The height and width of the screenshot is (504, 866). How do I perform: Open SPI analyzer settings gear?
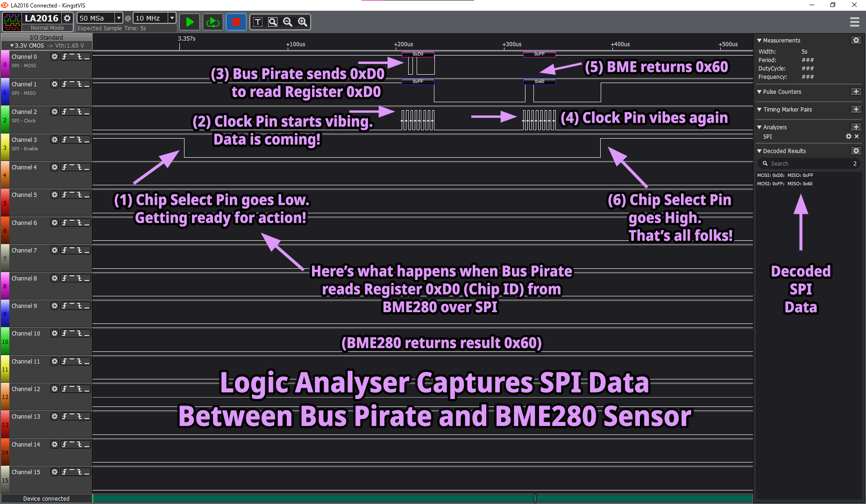tap(849, 136)
